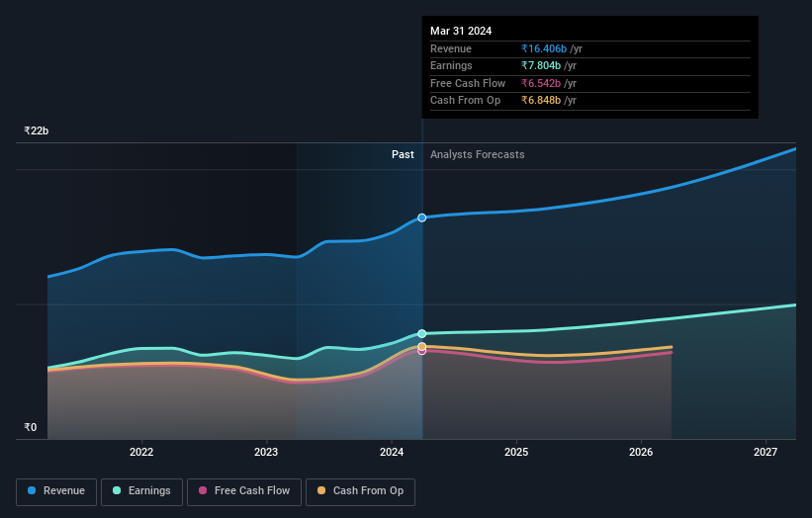Click the Analysts Forecasts label
Screen dimensions: 812x518
tap(478, 155)
